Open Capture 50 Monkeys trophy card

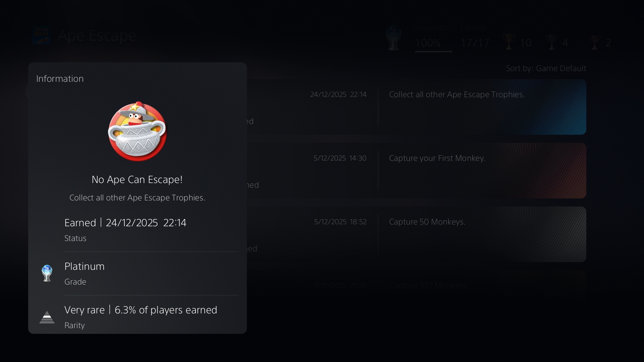pos(417,234)
